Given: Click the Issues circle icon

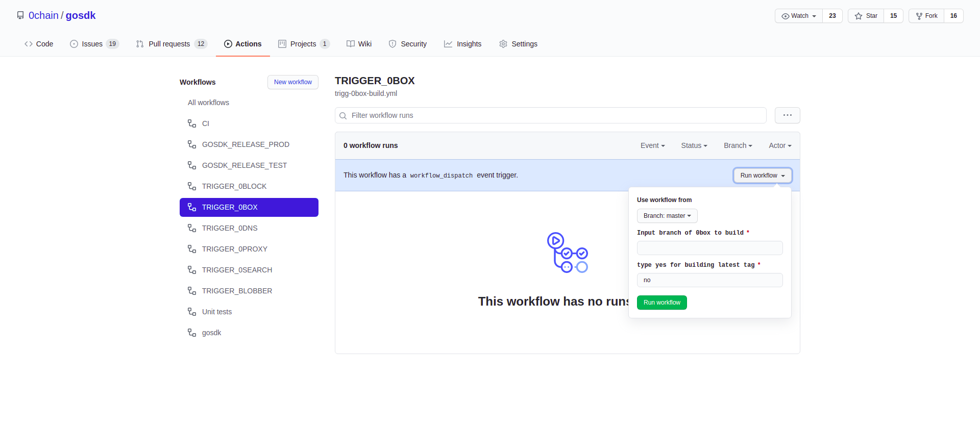Looking at the screenshot, I should tap(74, 44).
